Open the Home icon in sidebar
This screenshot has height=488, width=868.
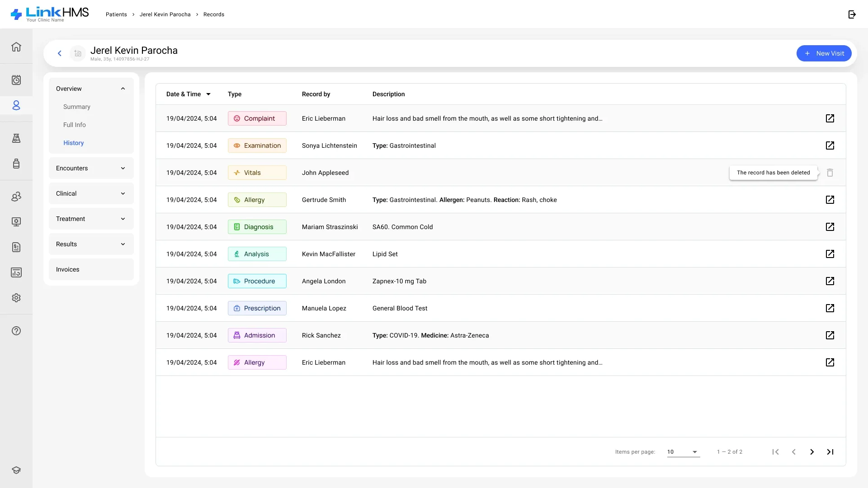pos(16,47)
